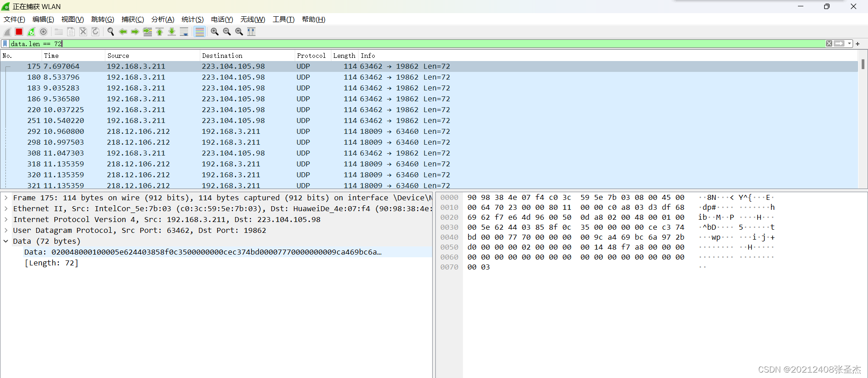This screenshot has width=868, height=378.
Task: Select packet number 318 row
Action: click(429, 164)
